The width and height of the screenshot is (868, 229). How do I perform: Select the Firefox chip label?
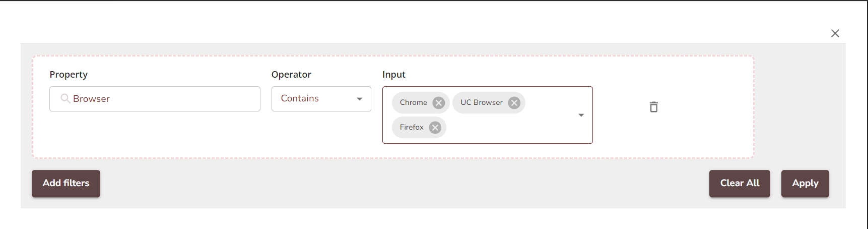pyautogui.click(x=412, y=128)
